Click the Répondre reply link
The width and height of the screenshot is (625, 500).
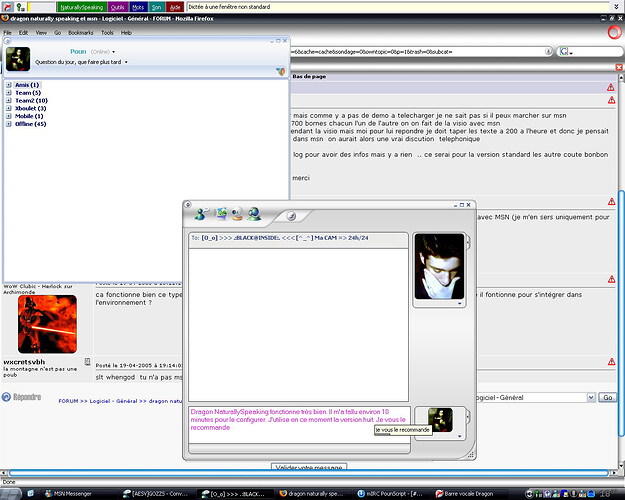pos(27,398)
